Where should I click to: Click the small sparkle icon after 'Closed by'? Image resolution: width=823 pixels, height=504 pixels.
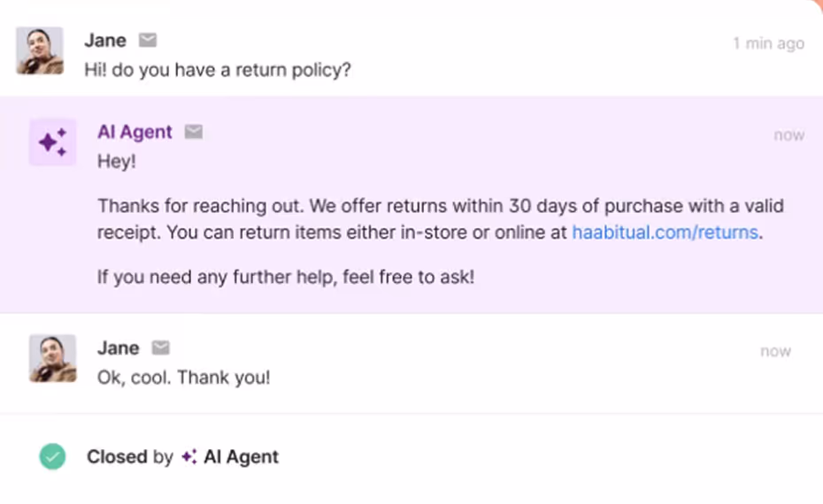(188, 457)
